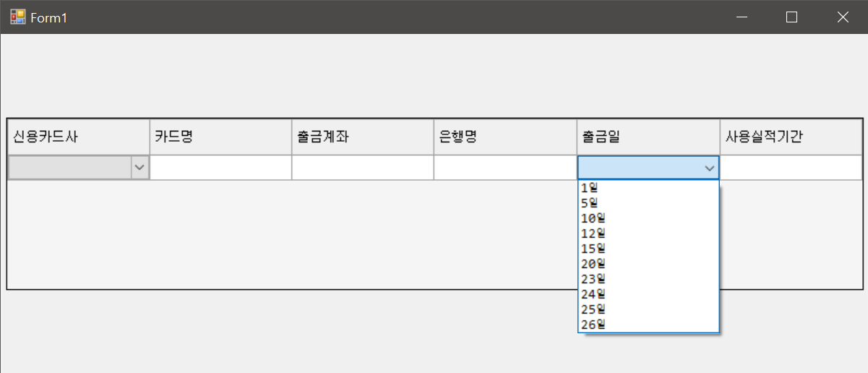Click the 카드명 column header
Image resolution: width=868 pixels, height=373 pixels.
[x=220, y=137]
